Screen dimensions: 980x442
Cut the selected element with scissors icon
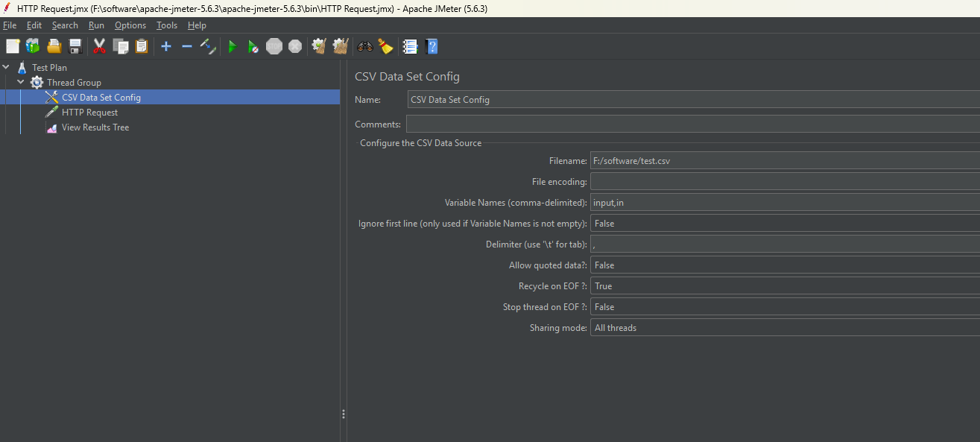(x=99, y=46)
